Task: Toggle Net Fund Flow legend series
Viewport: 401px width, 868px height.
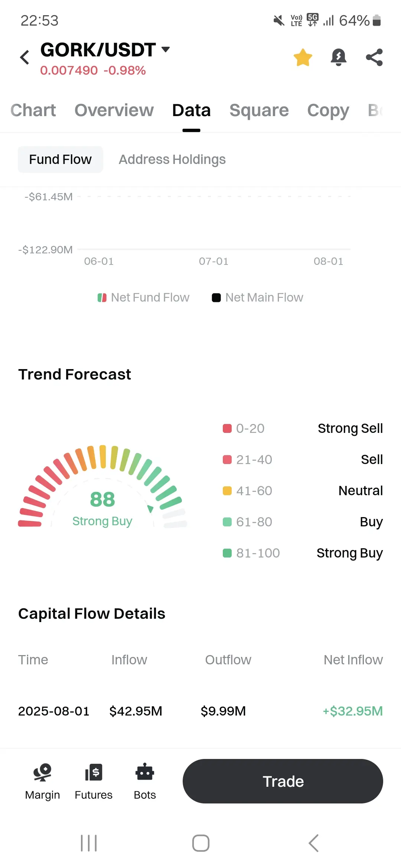Action: [x=143, y=297]
